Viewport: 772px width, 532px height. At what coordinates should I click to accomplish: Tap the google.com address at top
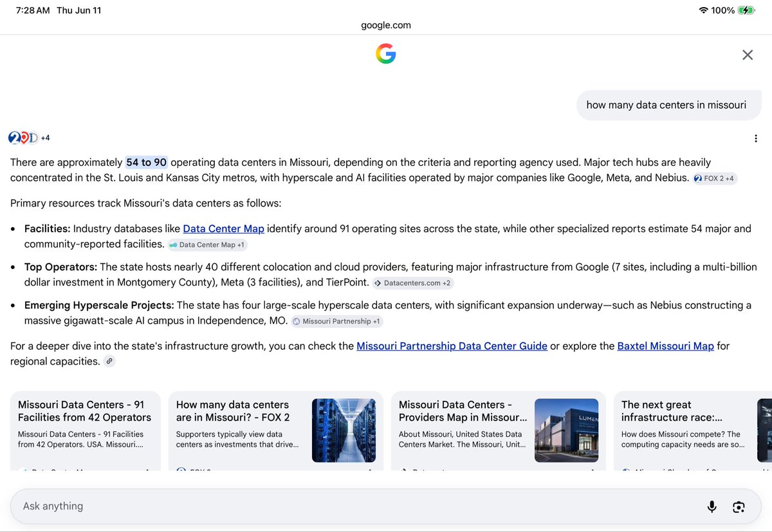pyautogui.click(x=386, y=25)
